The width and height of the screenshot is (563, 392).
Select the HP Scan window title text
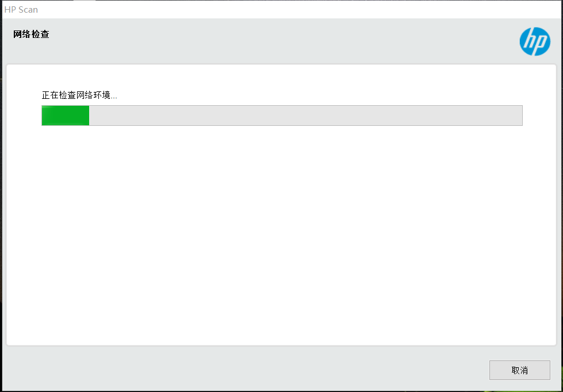tap(21, 10)
